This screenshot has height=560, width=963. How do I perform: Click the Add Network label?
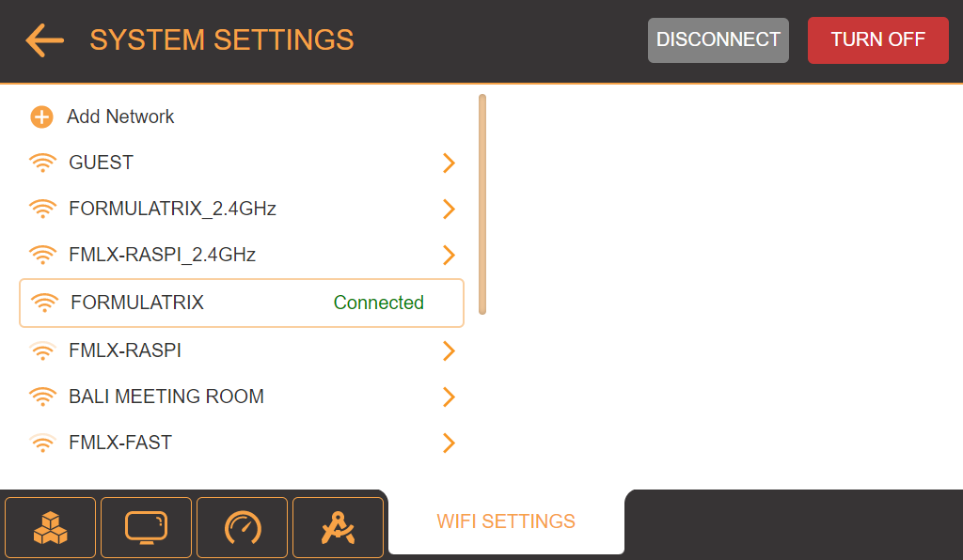pyautogui.click(x=120, y=117)
